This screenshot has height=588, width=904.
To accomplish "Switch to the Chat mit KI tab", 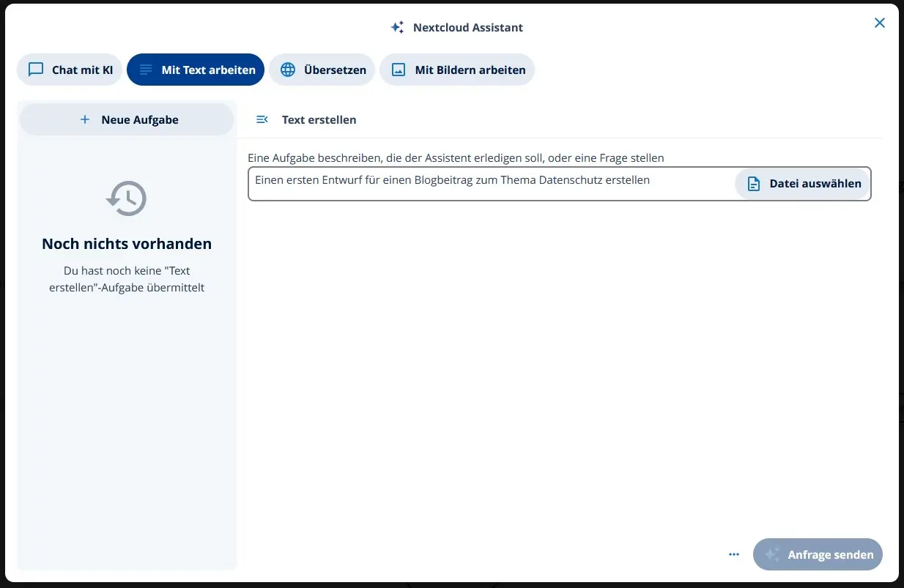I will click(69, 70).
